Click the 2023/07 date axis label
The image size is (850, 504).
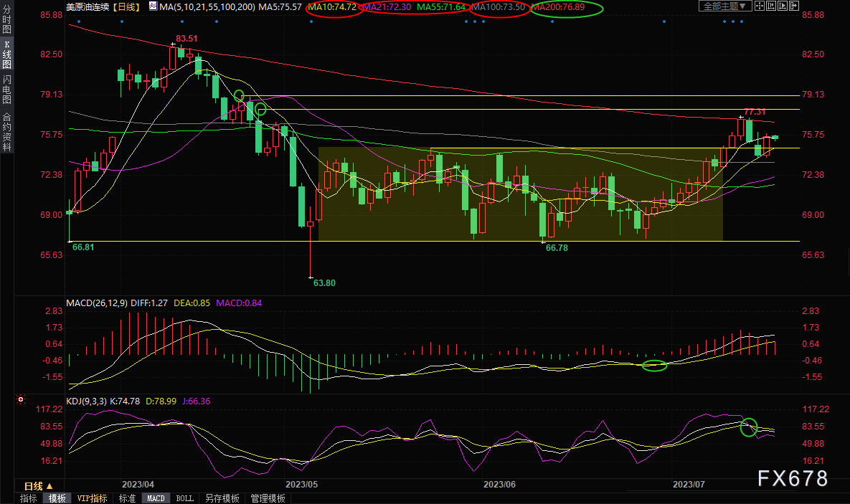(x=689, y=484)
